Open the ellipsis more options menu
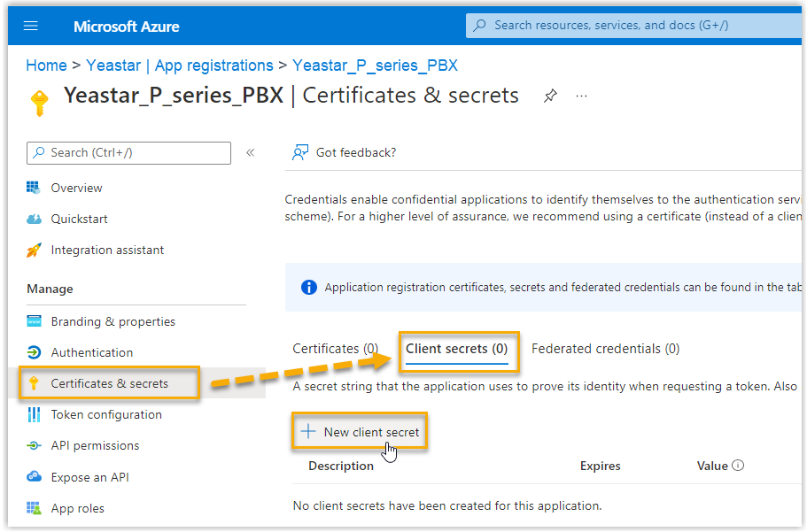807x532 pixels. 581,96
